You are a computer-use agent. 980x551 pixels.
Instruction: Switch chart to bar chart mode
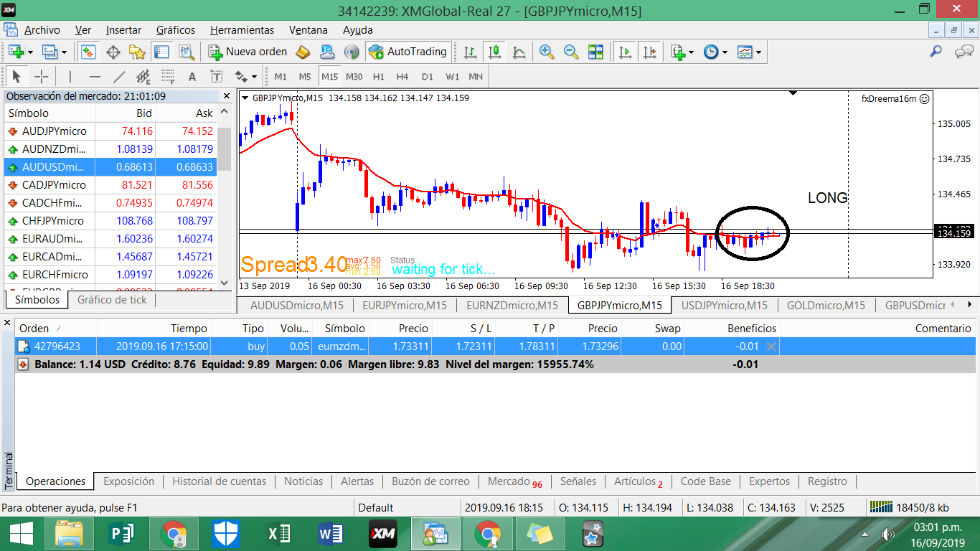(x=470, y=52)
